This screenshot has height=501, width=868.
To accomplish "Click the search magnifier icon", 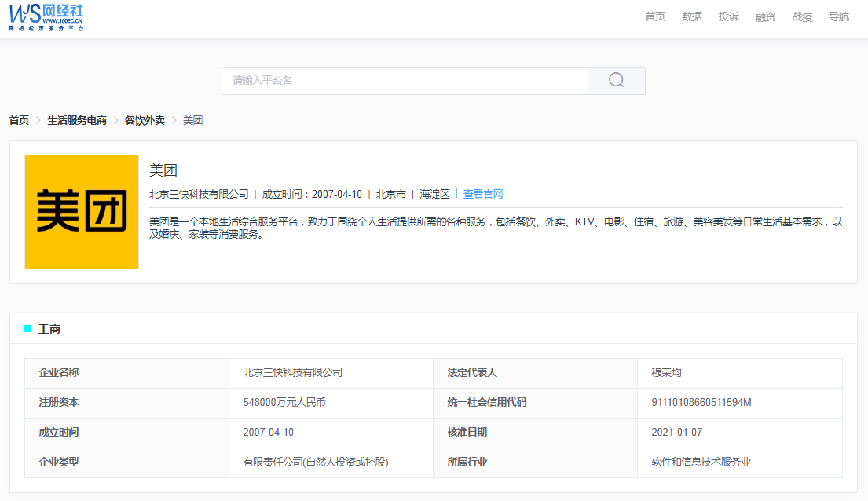I will pos(616,81).
